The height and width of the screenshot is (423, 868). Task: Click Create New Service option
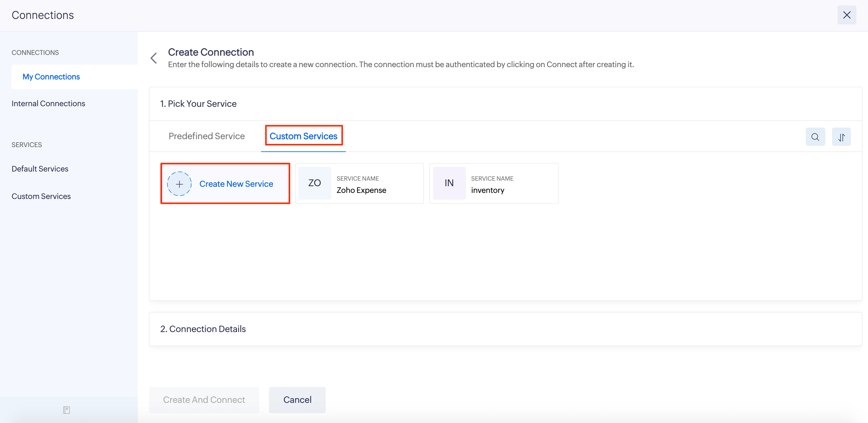pyautogui.click(x=236, y=184)
